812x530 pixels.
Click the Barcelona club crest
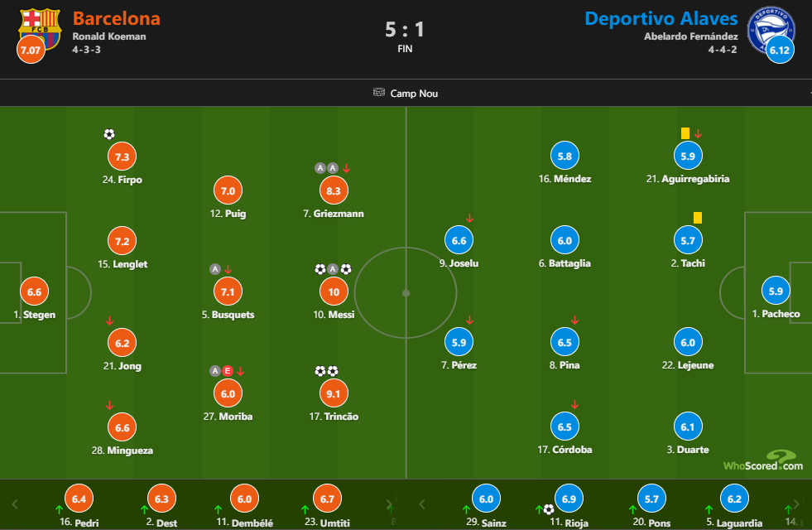(x=40, y=28)
